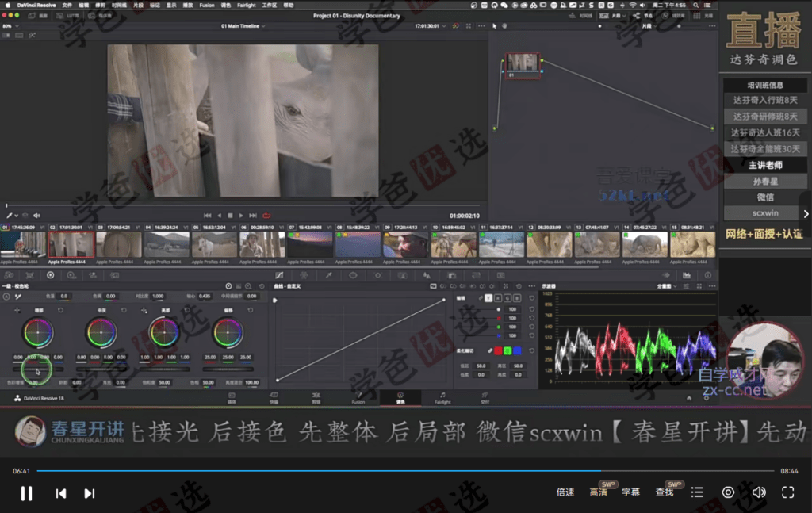This screenshot has width=812, height=513.
Task: Open the video player settings icon
Action: [728, 492]
